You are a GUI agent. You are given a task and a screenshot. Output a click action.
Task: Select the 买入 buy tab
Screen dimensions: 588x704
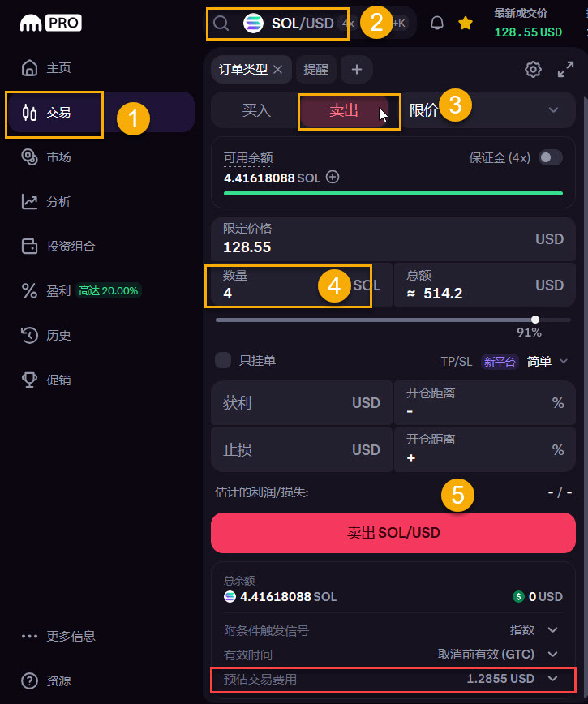click(x=256, y=110)
